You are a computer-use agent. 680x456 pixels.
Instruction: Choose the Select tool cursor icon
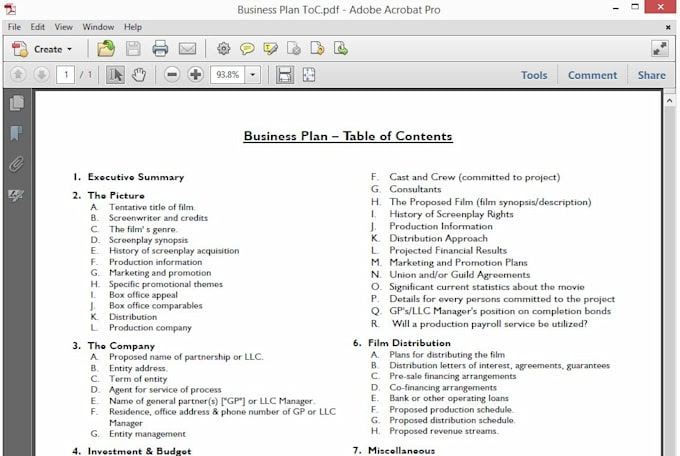115,75
